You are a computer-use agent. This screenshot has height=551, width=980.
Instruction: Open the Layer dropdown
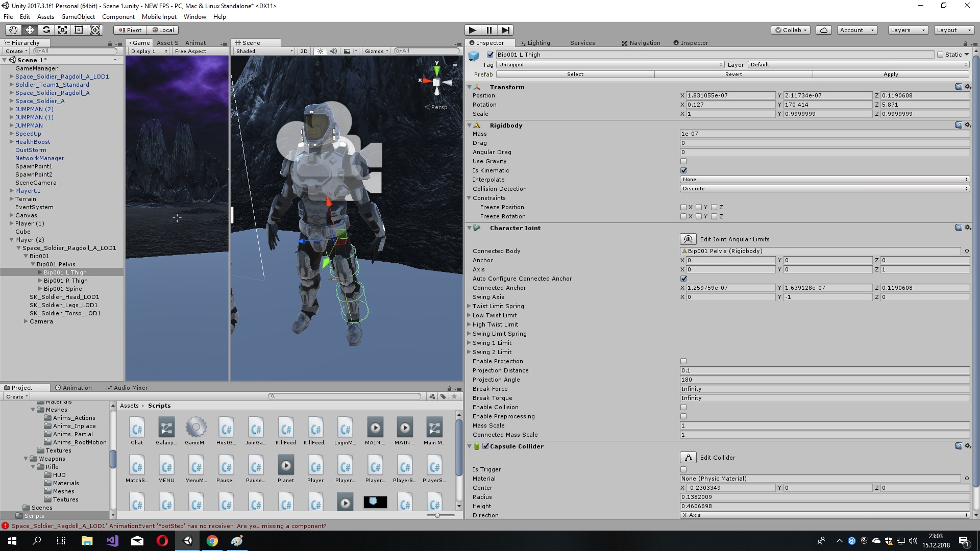[859, 64]
